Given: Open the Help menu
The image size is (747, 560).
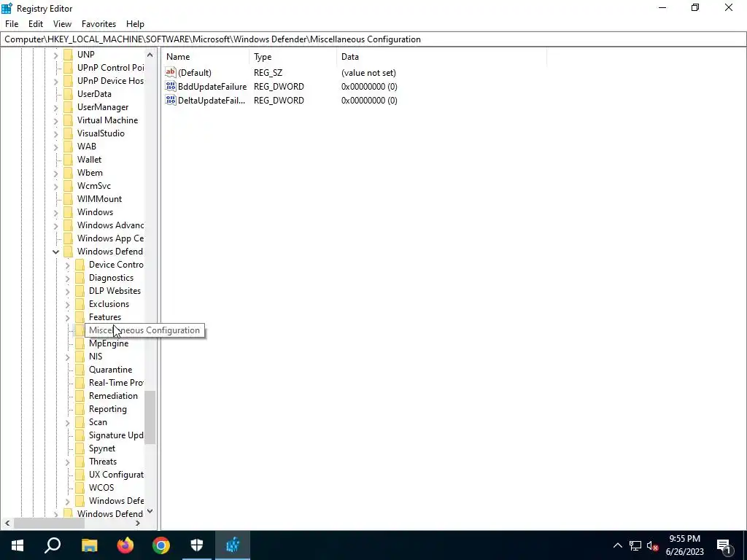Looking at the screenshot, I should tap(135, 24).
